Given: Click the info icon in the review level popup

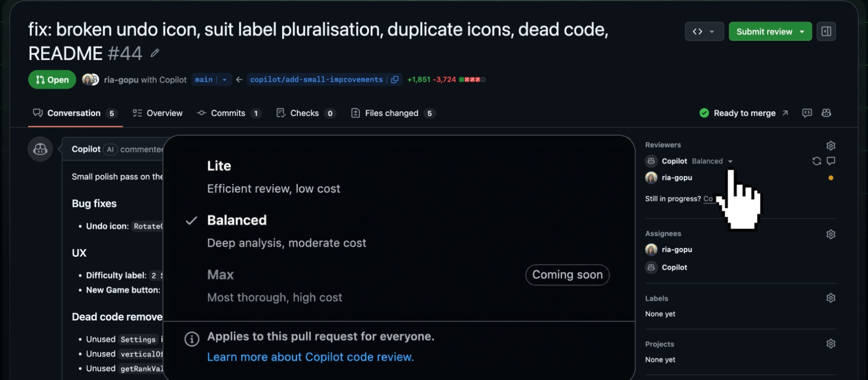Looking at the screenshot, I should click(192, 339).
